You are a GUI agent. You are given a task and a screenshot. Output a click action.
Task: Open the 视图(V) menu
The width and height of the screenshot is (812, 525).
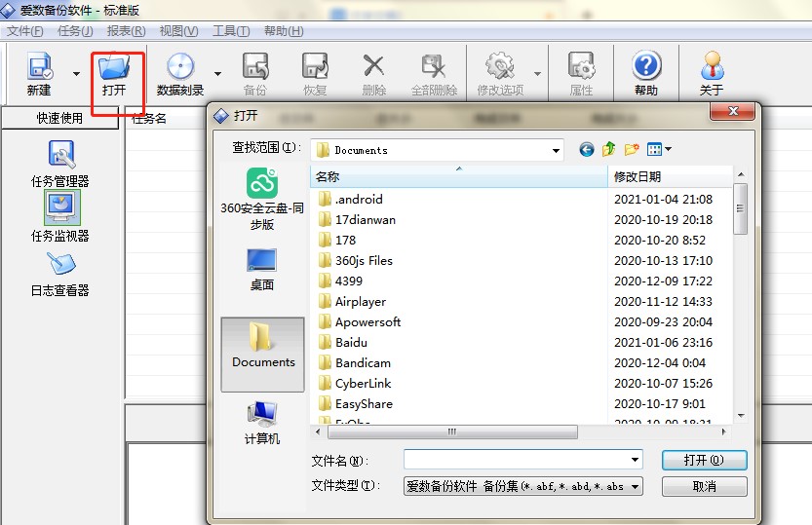pyautogui.click(x=178, y=31)
